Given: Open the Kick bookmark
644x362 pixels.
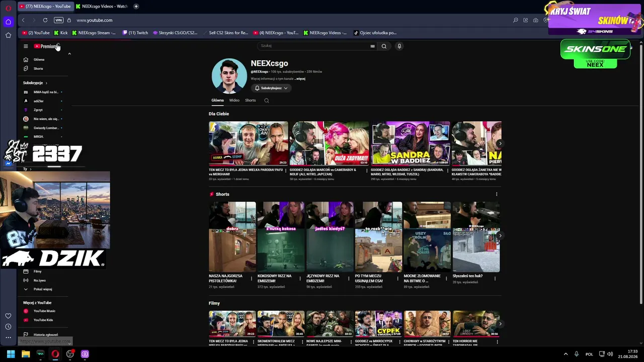Looking at the screenshot, I should pyautogui.click(x=61, y=33).
